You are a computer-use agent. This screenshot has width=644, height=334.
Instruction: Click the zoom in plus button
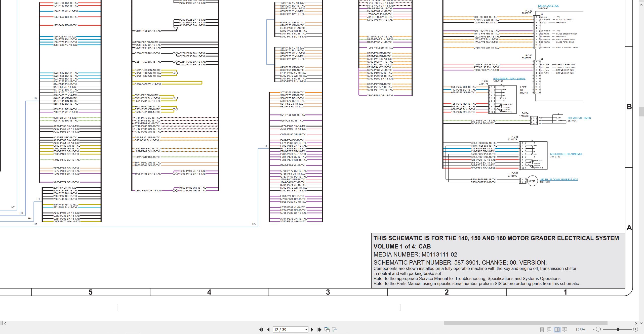635,329
